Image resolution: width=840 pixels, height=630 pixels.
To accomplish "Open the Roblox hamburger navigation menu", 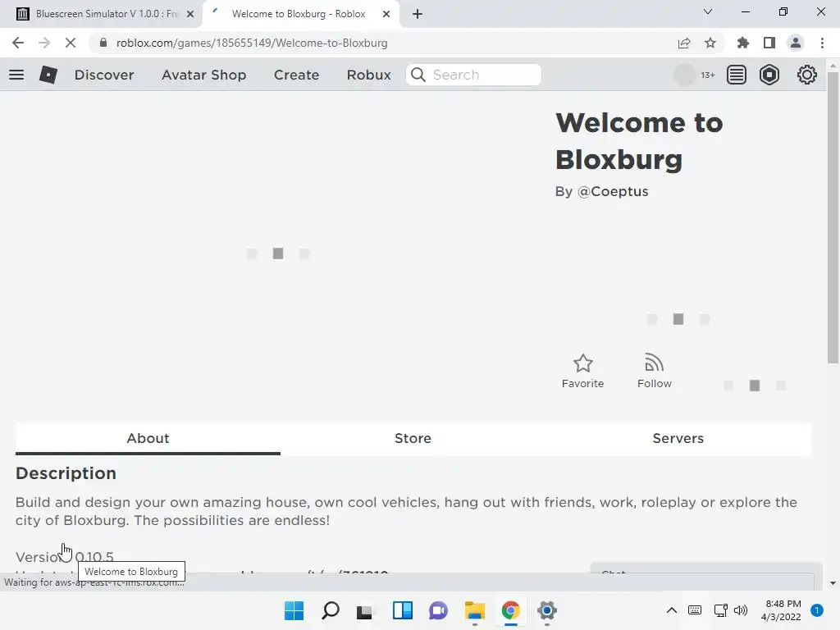I will click(x=16, y=75).
